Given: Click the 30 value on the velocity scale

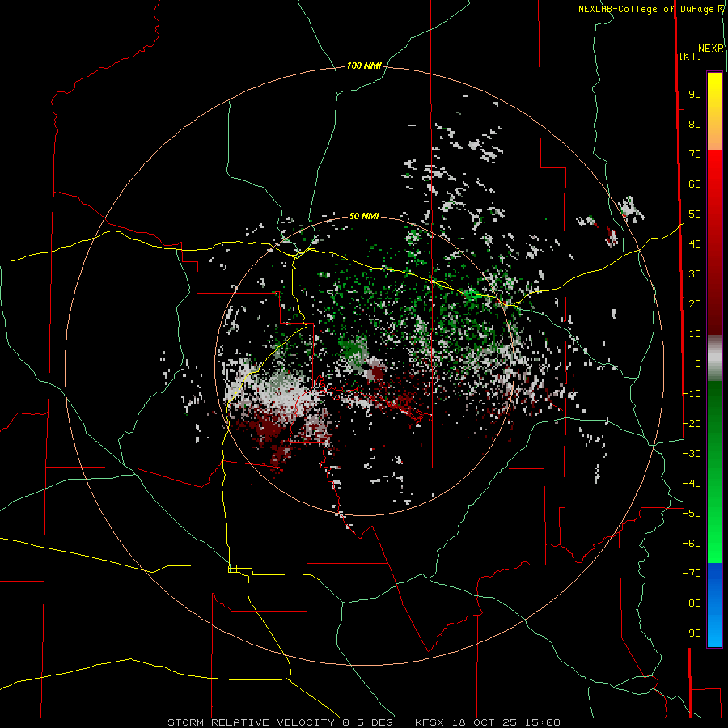Looking at the screenshot, I should (695, 274).
